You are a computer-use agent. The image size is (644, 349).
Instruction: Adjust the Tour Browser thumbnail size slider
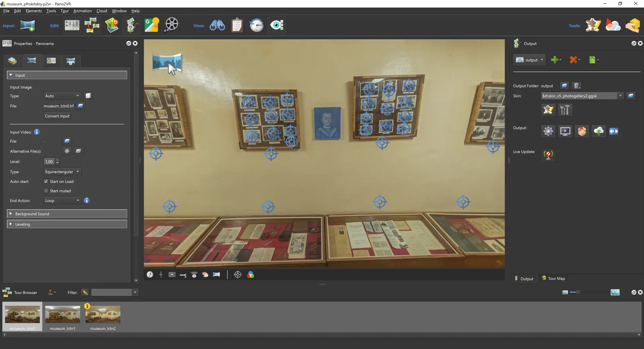pyautogui.click(x=578, y=292)
